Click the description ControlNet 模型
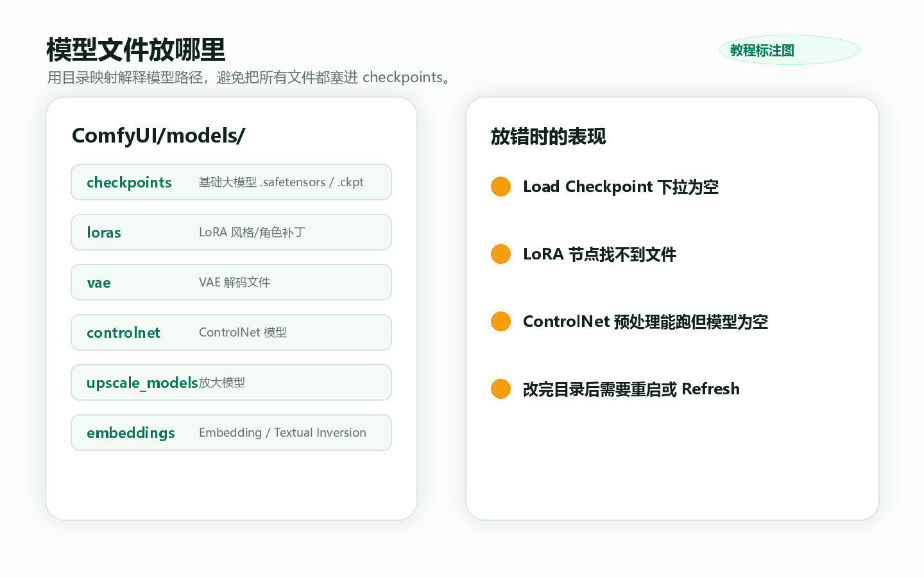Screen dimensions: 924x578 coord(243,333)
